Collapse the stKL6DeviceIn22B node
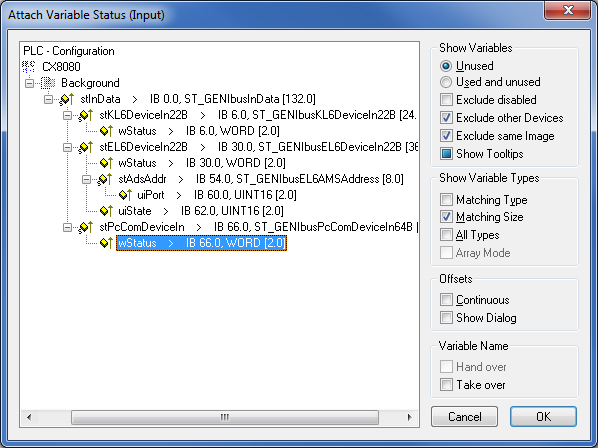 [68, 115]
